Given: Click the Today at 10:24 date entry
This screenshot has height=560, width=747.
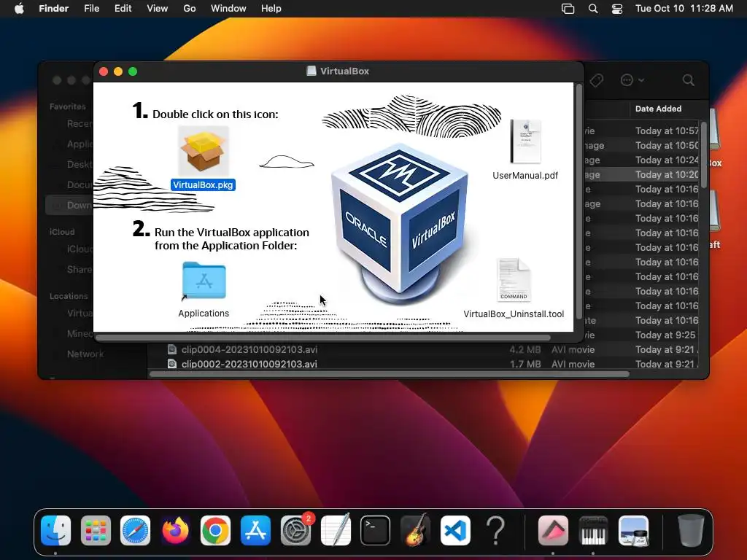Looking at the screenshot, I should pos(667,160).
